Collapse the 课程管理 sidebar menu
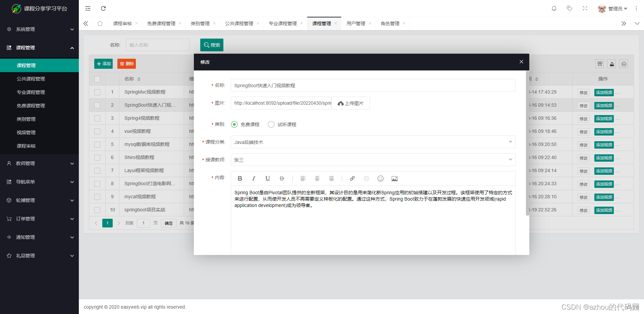 pos(39,47)
